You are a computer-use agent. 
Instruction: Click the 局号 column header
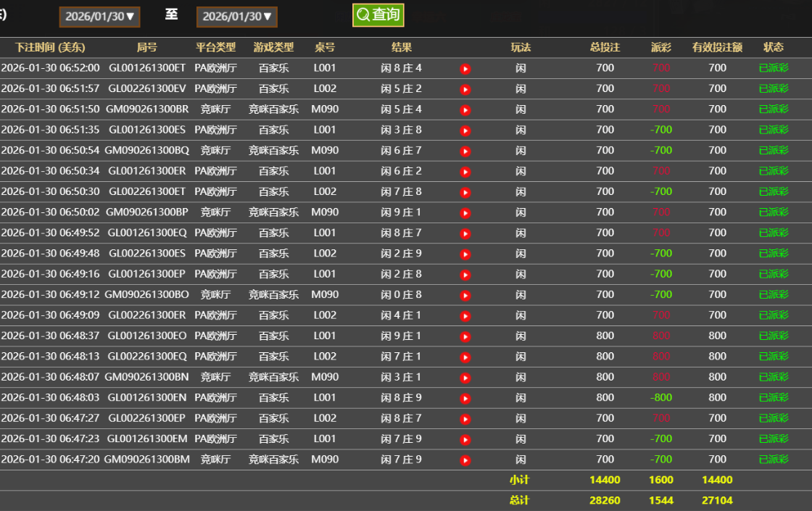coord(146,47)
